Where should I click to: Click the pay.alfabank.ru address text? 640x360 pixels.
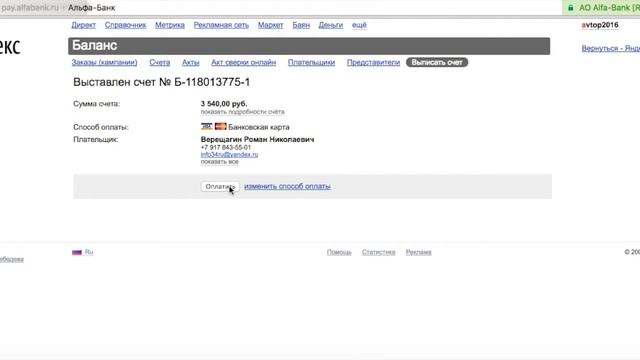(x=29, y=8)
